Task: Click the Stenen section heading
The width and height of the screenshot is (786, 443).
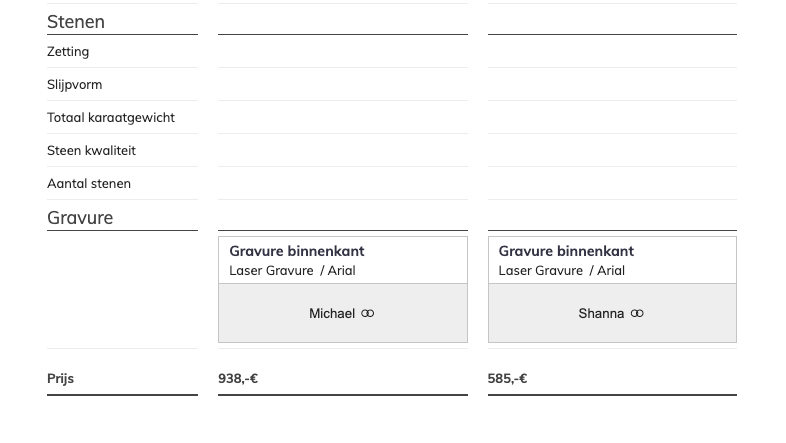Action: pyautogui.click(x=76, y=22)
